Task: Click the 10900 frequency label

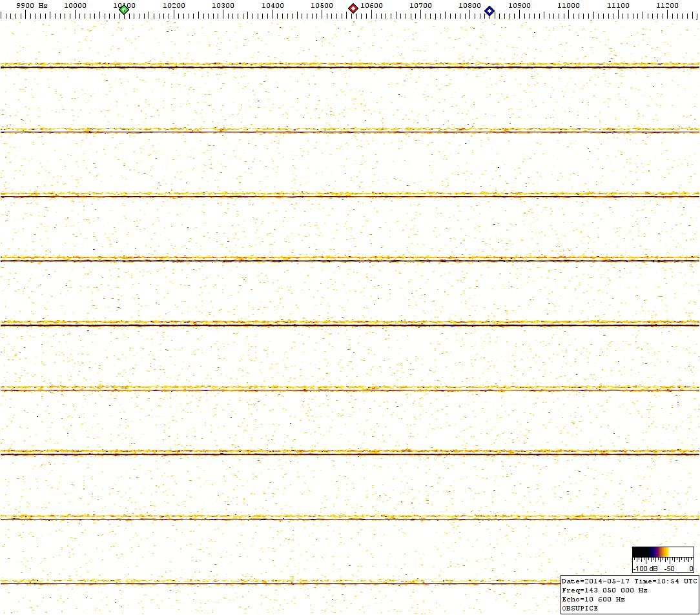Action: tap(519, 5)
